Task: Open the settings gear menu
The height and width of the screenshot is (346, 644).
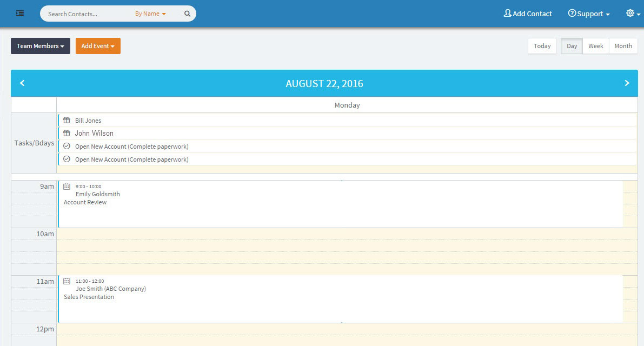Action: [x=633, y=13]
